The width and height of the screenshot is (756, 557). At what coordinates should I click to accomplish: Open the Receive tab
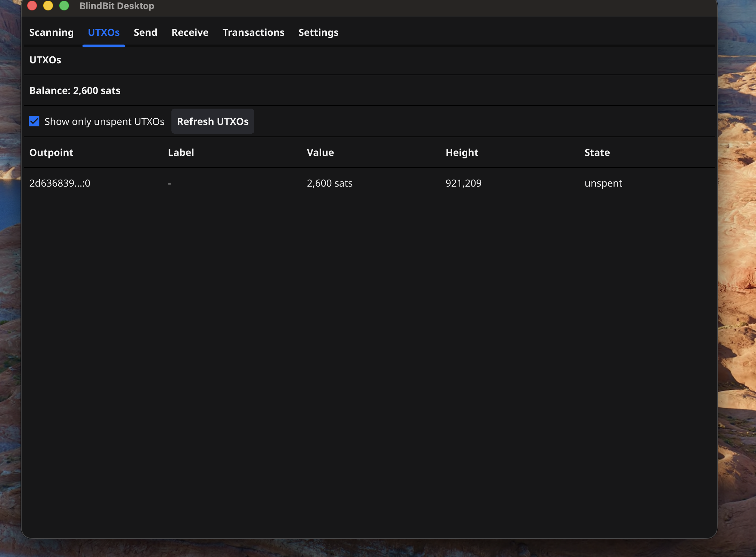tap(190, 32)
